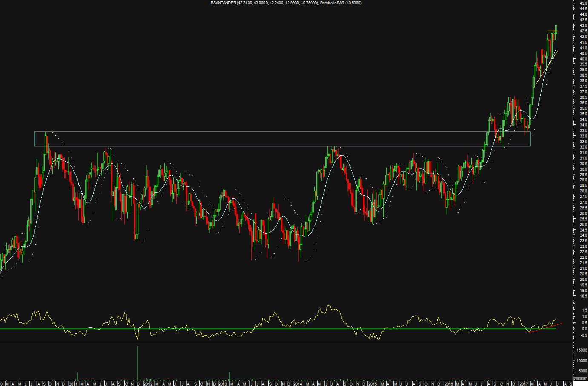Screen dimensions: 588x386
Task: Click the tallest volume spike bar
Action: (138, 363)
